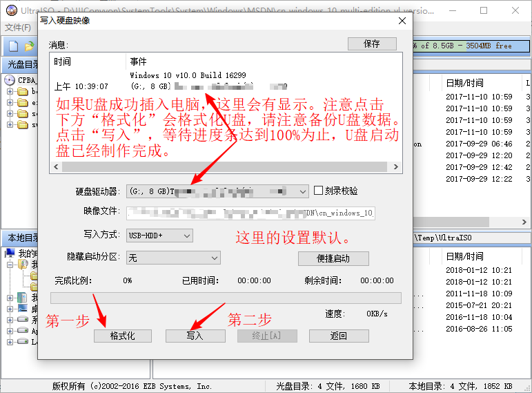Screen dimensions: 532x393
Task: Click the 写入 (Write) button
Action: [x=195, y=336]
